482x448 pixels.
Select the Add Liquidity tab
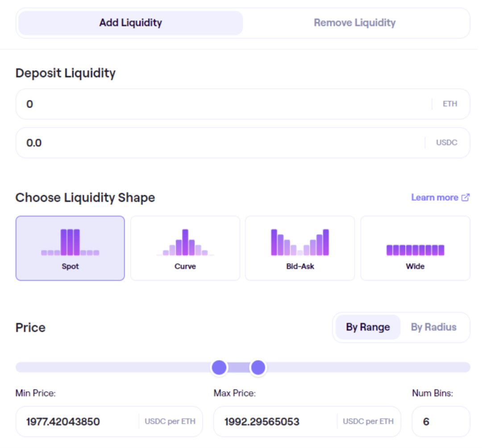point(130,23)
